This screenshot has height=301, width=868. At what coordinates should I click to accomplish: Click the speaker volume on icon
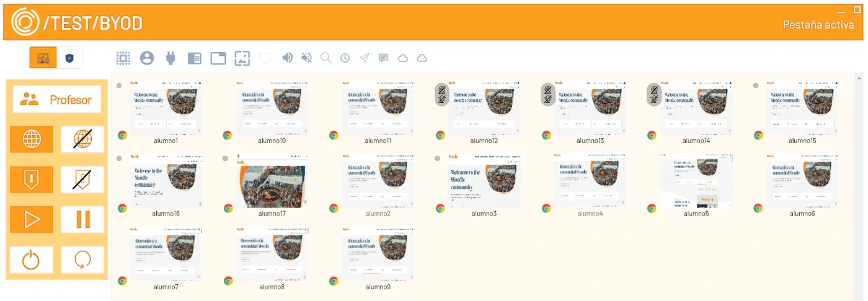pos(287,58)
